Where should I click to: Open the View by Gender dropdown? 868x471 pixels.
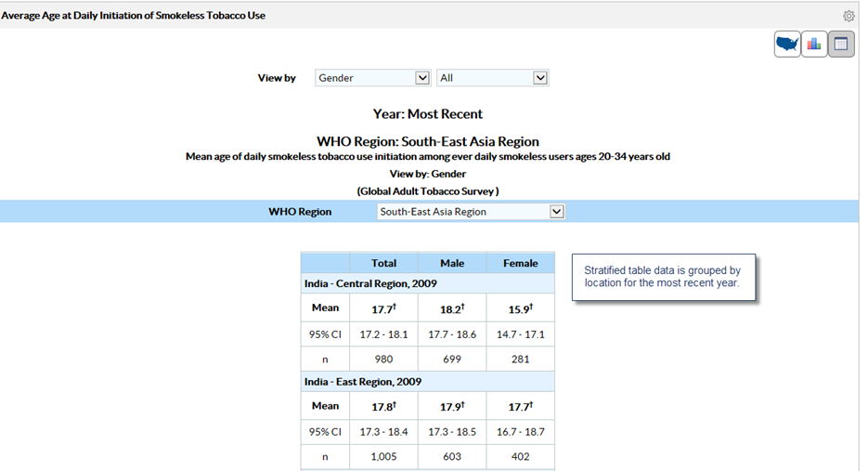click(372, 78)
